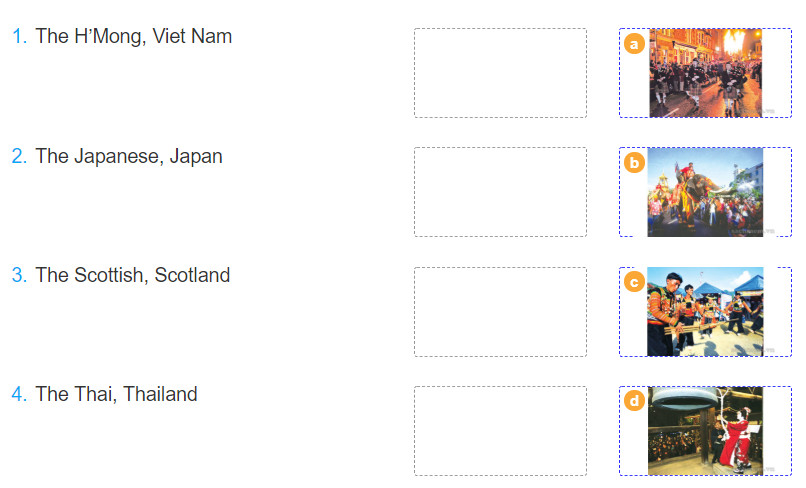Click the orange letter d badge
This screenshot has width=806, height=488.
634,401
